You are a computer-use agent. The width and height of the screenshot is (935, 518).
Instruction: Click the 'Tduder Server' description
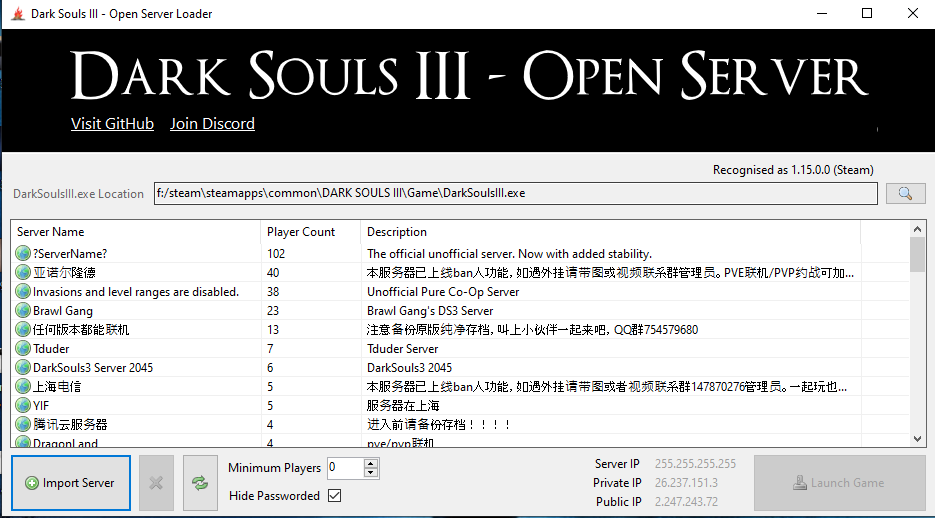click(403, 349)
